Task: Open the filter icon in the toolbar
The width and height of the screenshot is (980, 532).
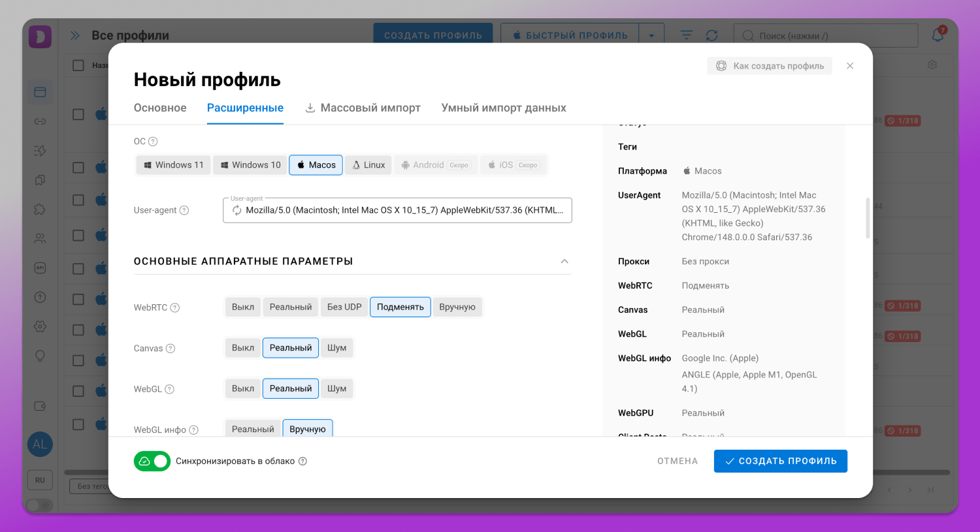Action: click(x=687, y=35)
